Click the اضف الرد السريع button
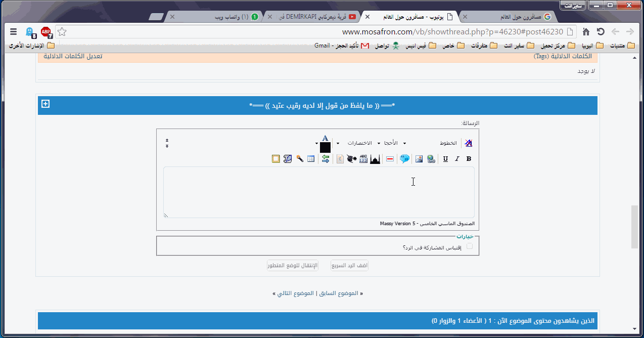 coord(349,266)
